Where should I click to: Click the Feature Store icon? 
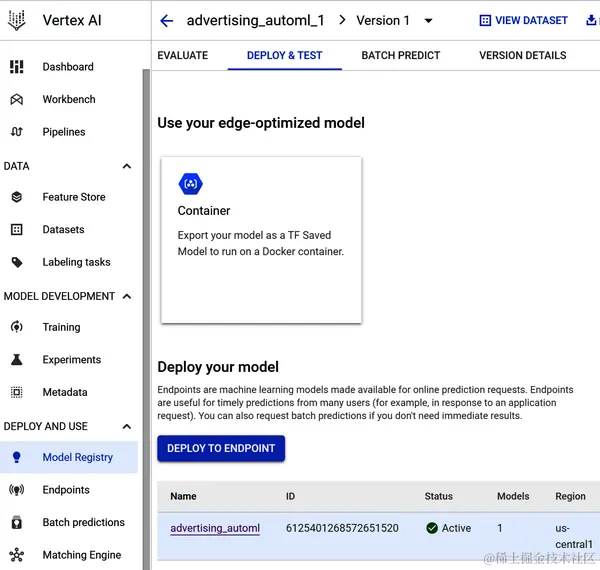(x=16, y=197)
